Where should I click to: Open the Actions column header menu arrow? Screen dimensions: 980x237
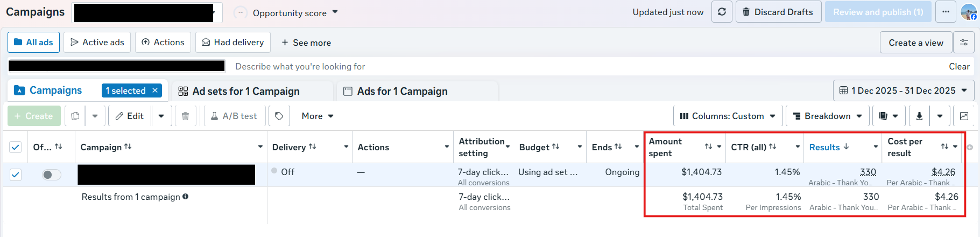click(447, 147)
